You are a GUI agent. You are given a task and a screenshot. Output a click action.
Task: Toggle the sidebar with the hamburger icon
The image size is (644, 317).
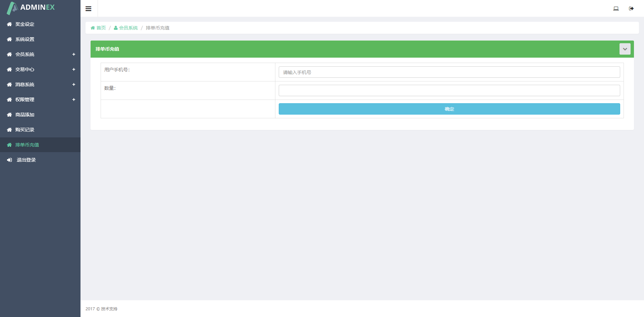pos(89,9)
